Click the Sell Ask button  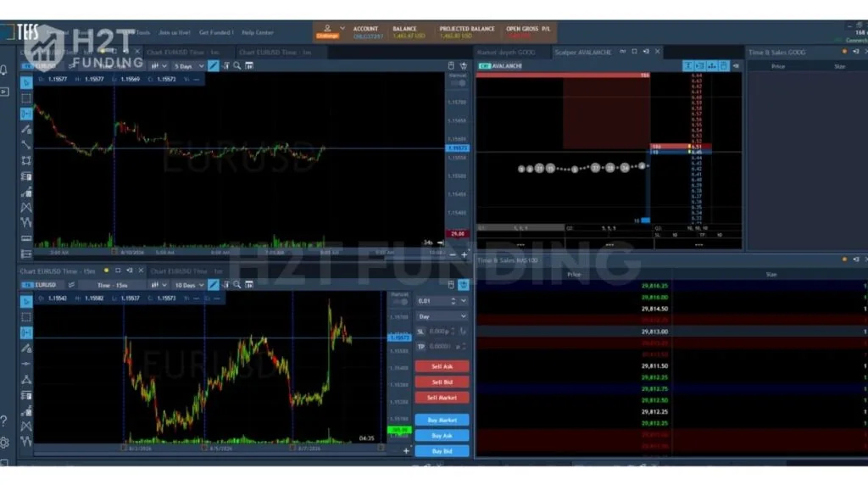(442, 366)
